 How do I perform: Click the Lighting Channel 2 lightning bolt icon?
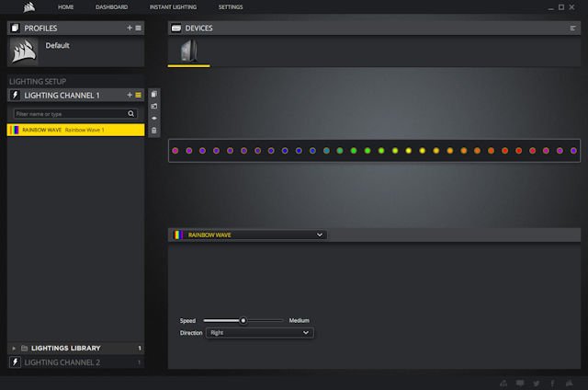click(15, 362)
